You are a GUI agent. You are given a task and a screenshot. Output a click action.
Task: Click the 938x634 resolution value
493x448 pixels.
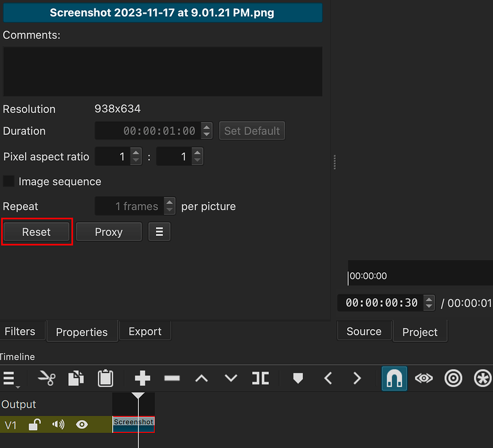click(118, 109)
